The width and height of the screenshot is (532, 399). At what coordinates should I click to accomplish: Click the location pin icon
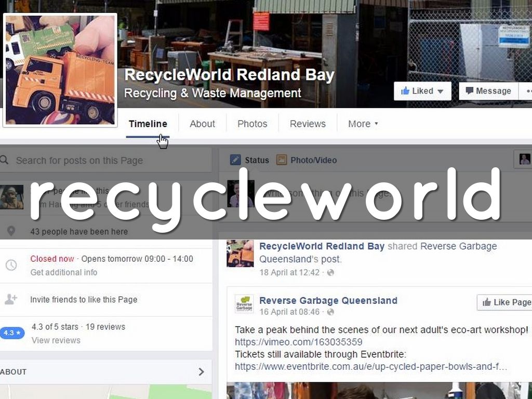[x=11, y=231]
